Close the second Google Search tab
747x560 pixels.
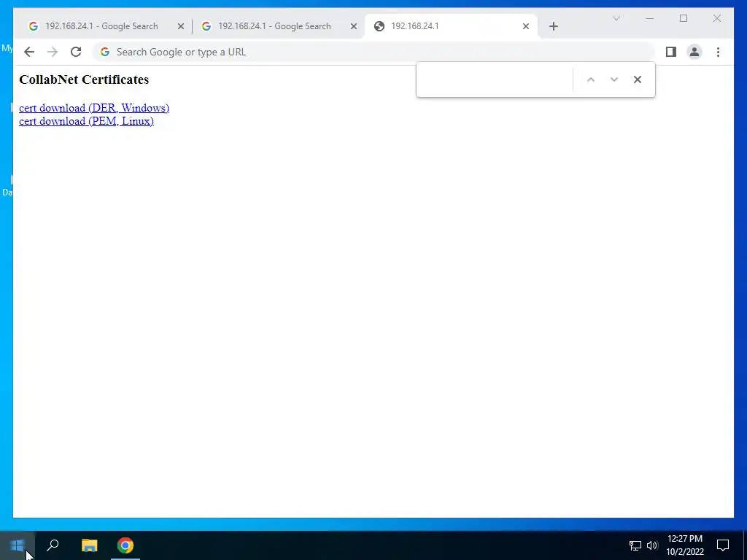pyautogui.click(x=354, y=26)
